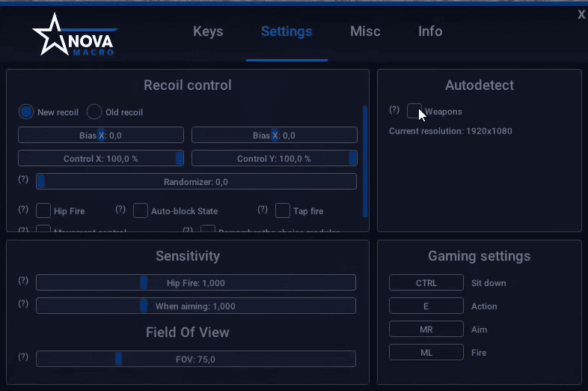Check the Tap fire checkbox
This screenshot has height=391, width=588.
tap(283, 210)
